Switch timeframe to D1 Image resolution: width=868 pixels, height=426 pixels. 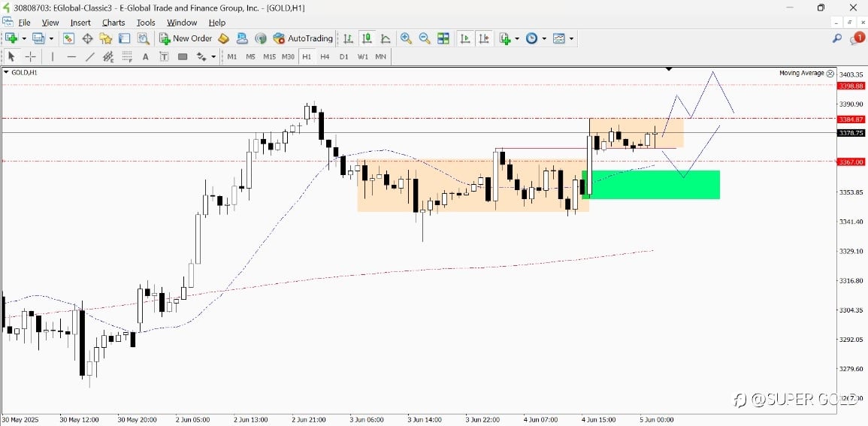click(343, 56)
